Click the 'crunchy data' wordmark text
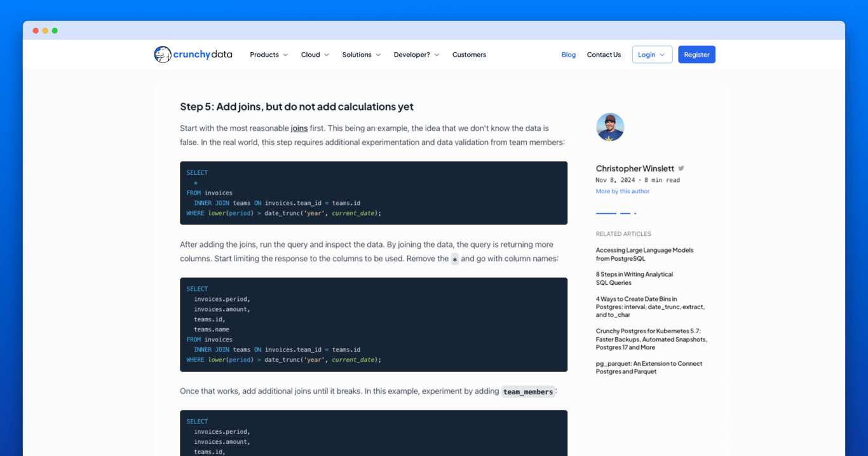868x456 pixels. tap(203, 55)
